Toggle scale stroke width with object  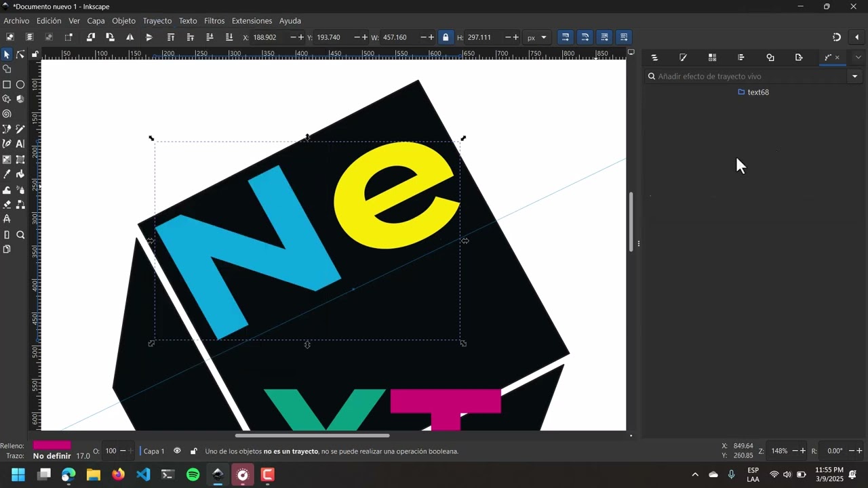point(565,37)
